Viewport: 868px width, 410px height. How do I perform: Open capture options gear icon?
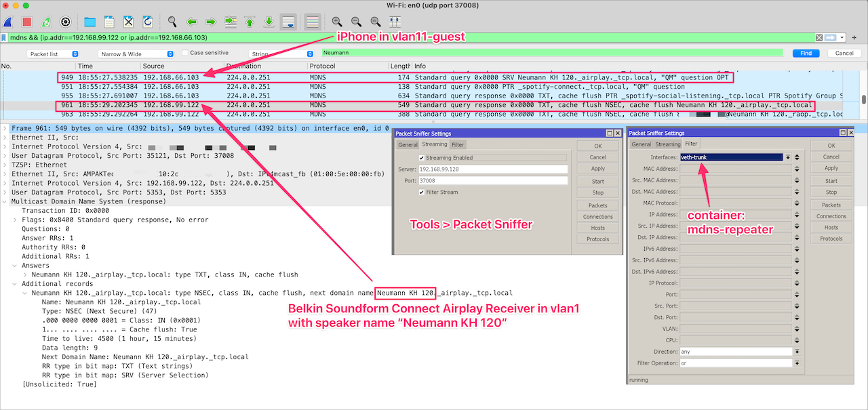[65, 22]
